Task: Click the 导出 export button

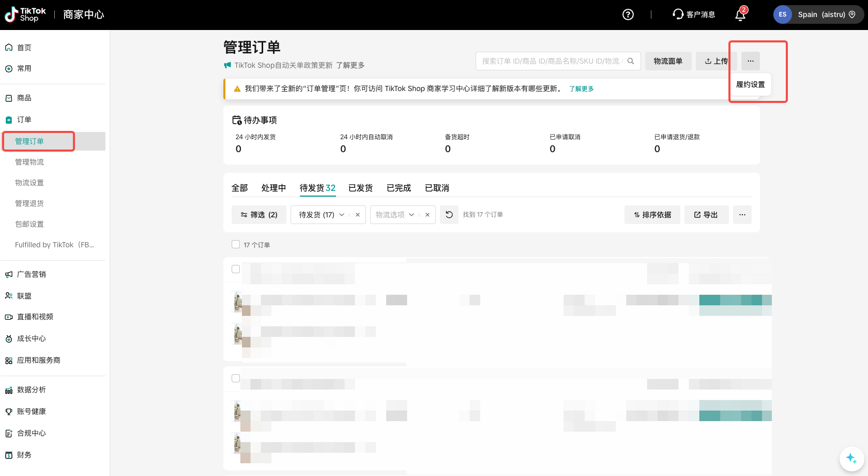Action: [706, 215]
